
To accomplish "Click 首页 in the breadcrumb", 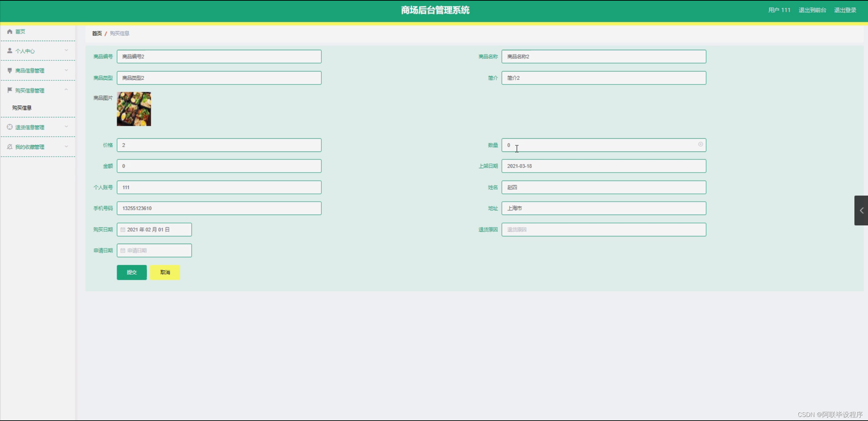I will point(97,33).
